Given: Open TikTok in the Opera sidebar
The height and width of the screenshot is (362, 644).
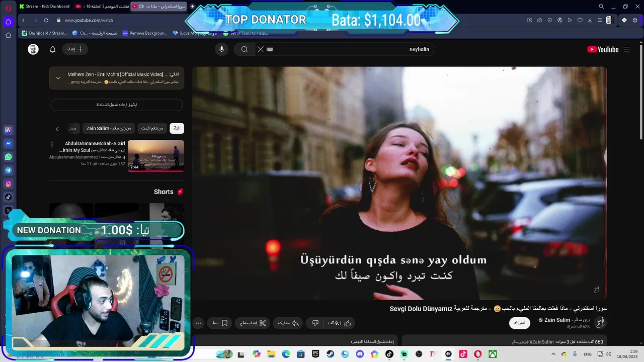Looking at the screenshot, I should click(x=8, y=197).
